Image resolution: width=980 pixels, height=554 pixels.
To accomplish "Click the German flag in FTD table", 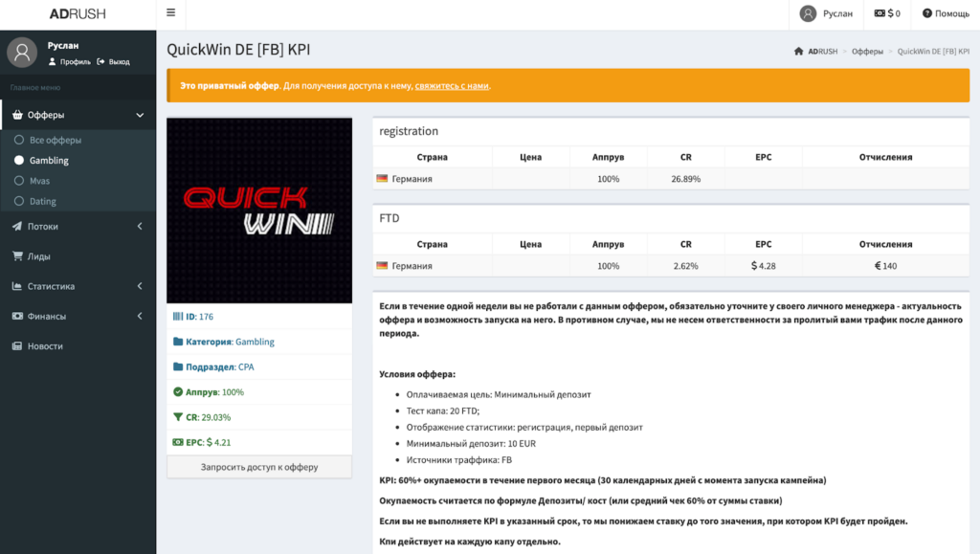I will pos(382,265).
